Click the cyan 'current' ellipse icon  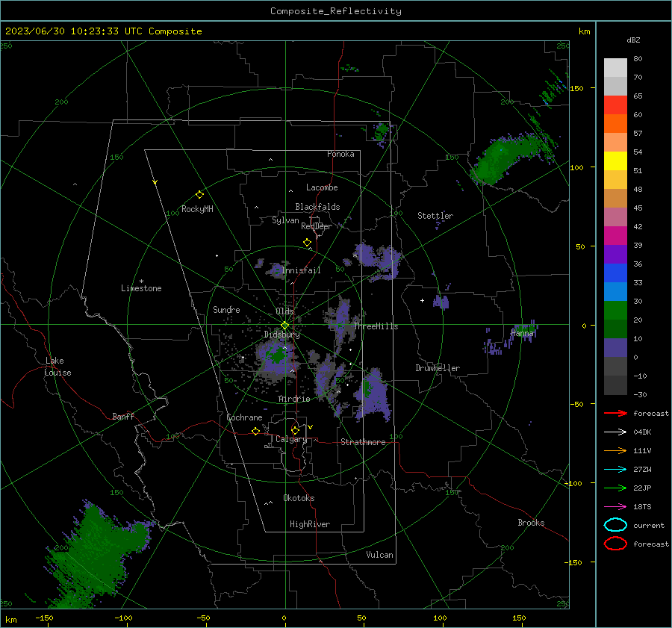[615, 525]
